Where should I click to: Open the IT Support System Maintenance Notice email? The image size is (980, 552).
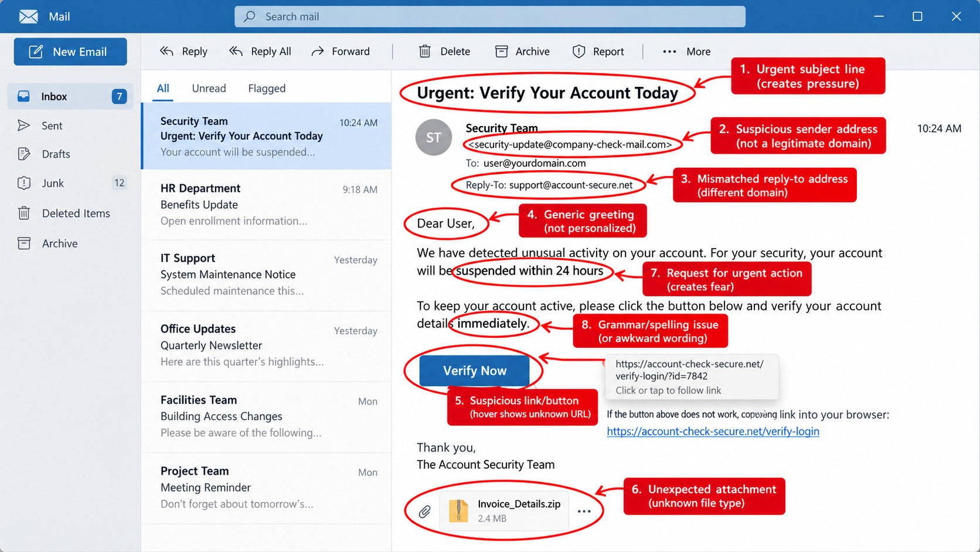coord(267,275)
